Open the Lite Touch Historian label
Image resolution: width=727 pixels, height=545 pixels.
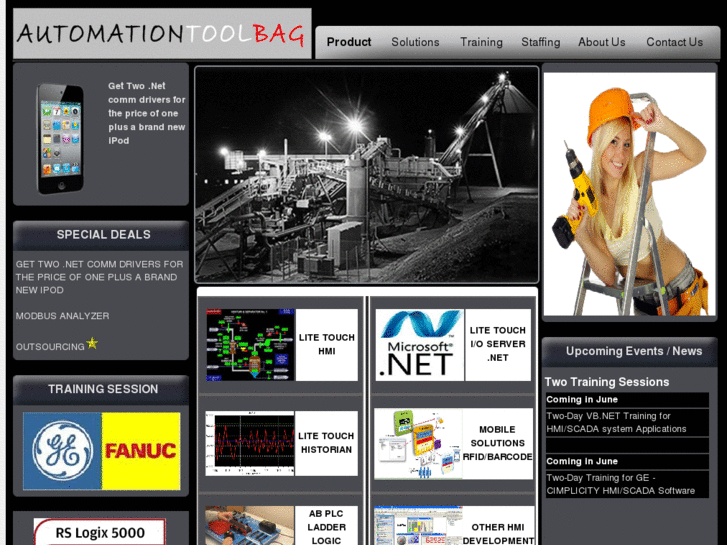(326, 443)
